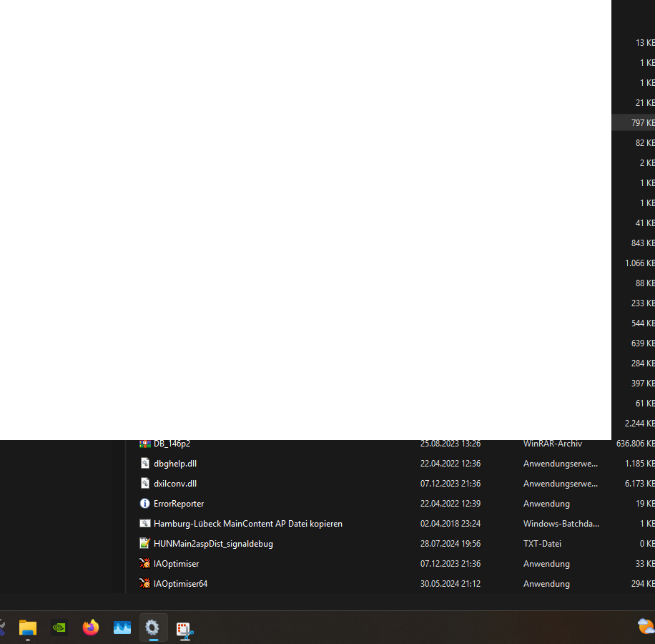Select the DB_146p2 archive file name
This screenshot has height=644, width=655.
[x=172, y=444]
